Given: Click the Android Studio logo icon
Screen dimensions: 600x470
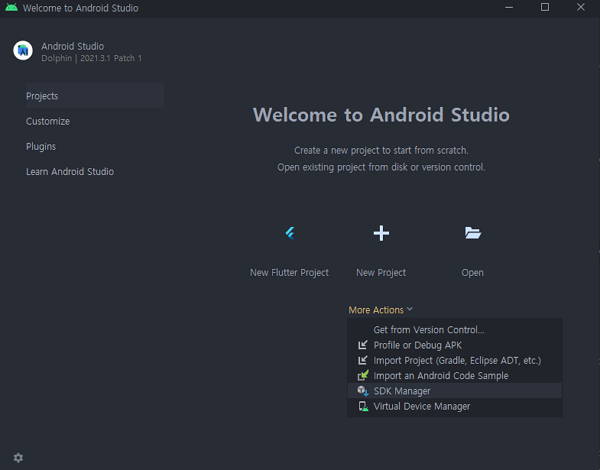Looking at the screenshot, I should click(x=23, y=51).
